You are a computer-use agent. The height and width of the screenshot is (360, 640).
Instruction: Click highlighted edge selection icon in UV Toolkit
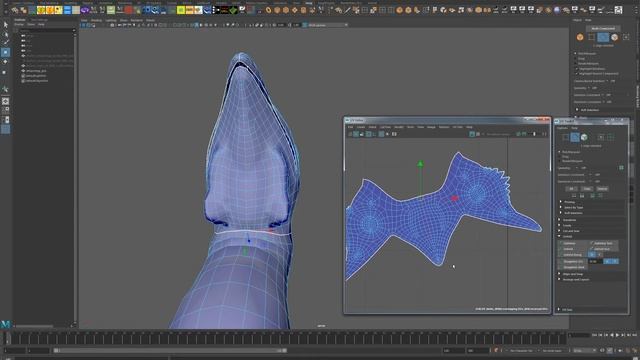pyautogui.click(x=575, y=138)
